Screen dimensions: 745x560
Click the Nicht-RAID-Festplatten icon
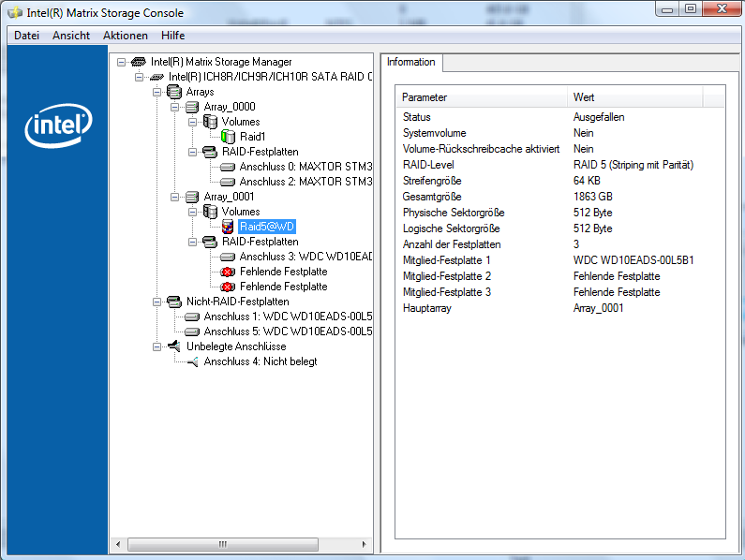tap(174, 302)
